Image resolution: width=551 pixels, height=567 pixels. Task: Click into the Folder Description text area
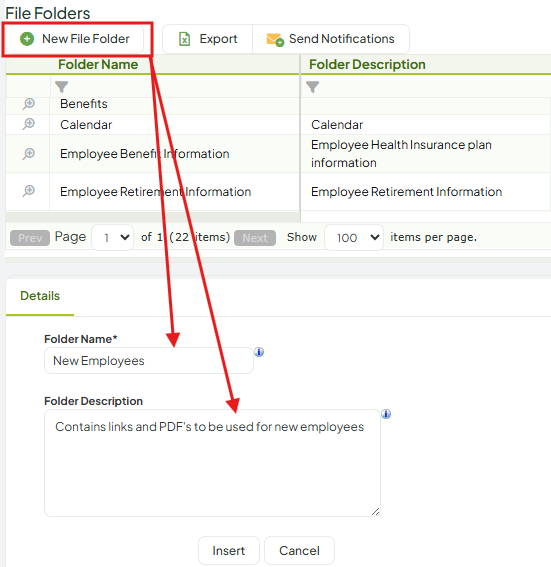coord(212,463)
